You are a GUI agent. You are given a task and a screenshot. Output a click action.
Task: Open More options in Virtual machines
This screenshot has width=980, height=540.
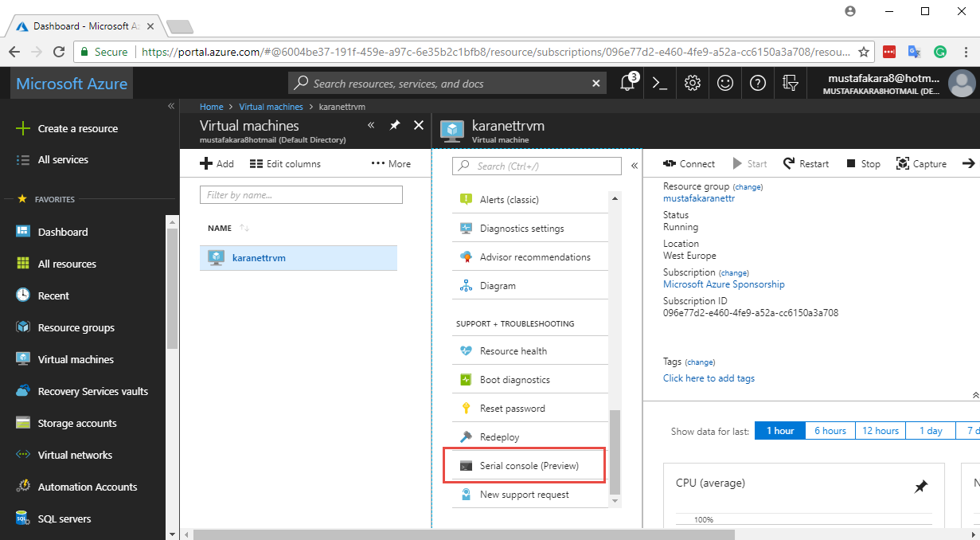(x=391, y=163)
